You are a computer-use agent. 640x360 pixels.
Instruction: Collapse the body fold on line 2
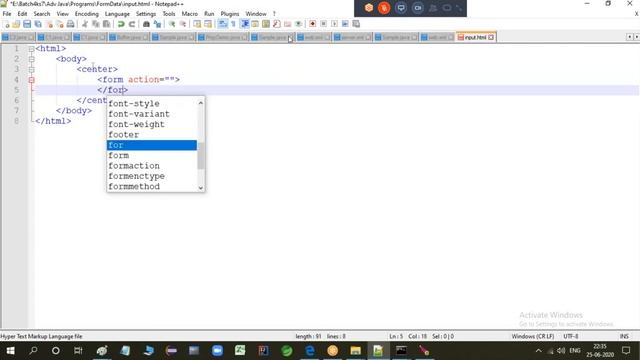pos(31,59)
